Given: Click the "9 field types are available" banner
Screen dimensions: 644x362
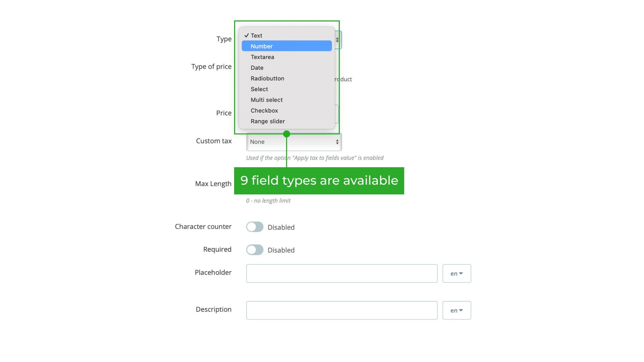Looking at the screenshot, I should (319, 181).
